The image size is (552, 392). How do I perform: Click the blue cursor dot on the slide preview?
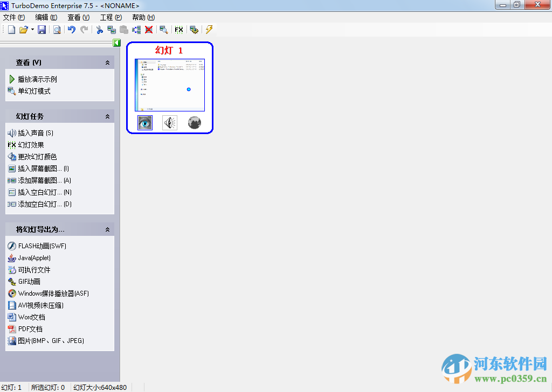189,89
